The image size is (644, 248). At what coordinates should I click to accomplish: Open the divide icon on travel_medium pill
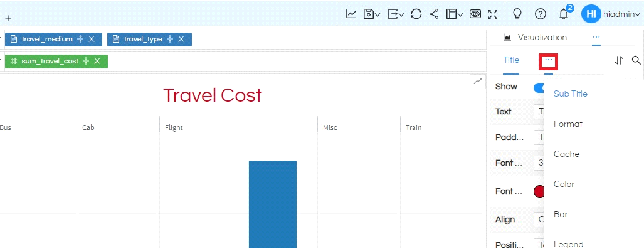[80, 39]
